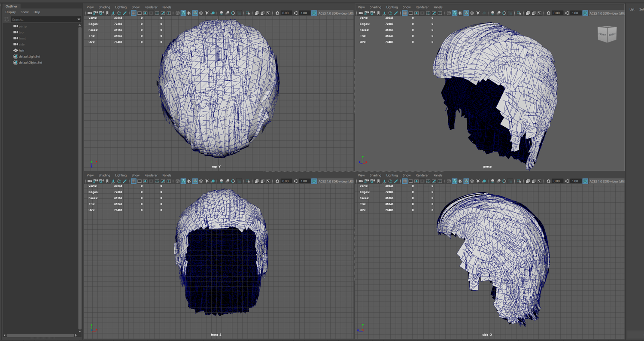The width and height of the screenshot is (644, 341).
Task: Click Select Camera icon in side view panel
Action: pyautogui.click(x=361, y=181)
